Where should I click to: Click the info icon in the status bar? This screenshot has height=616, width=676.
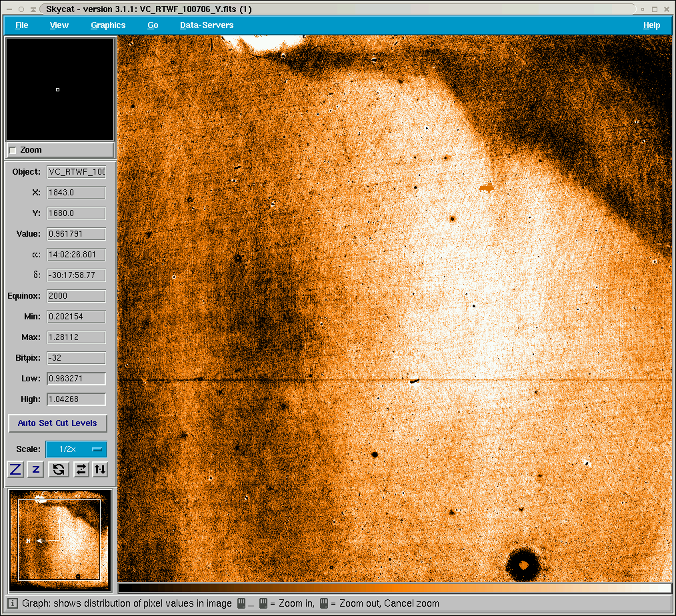point(13,603)
